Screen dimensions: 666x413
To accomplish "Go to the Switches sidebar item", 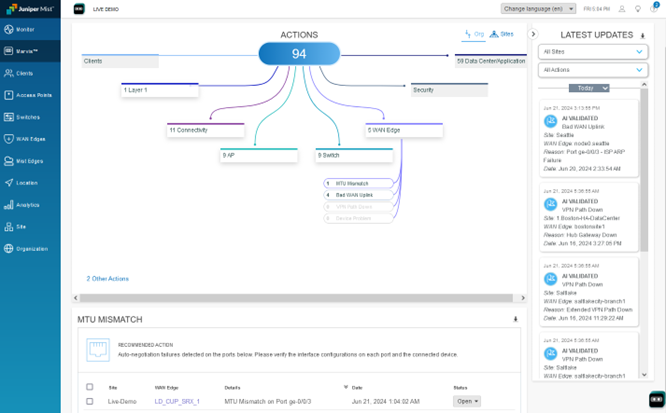I will [26, 117].
